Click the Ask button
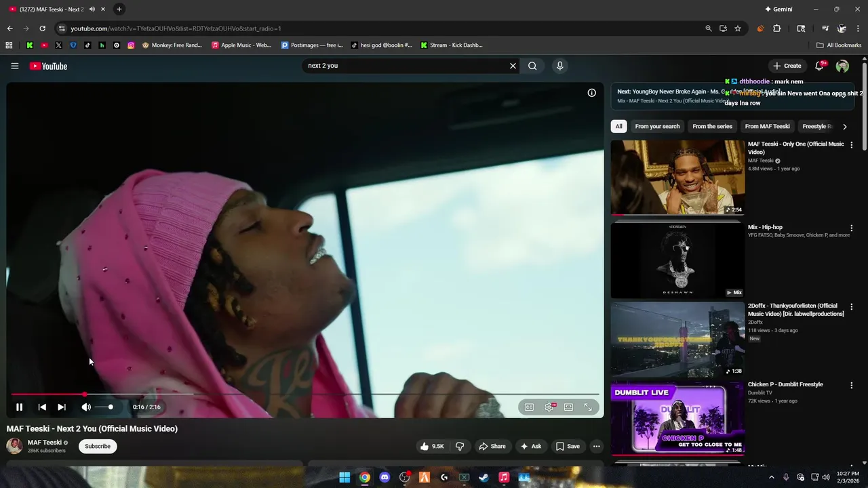This screenshot has width=868, height=488. [x=530, y=446]
